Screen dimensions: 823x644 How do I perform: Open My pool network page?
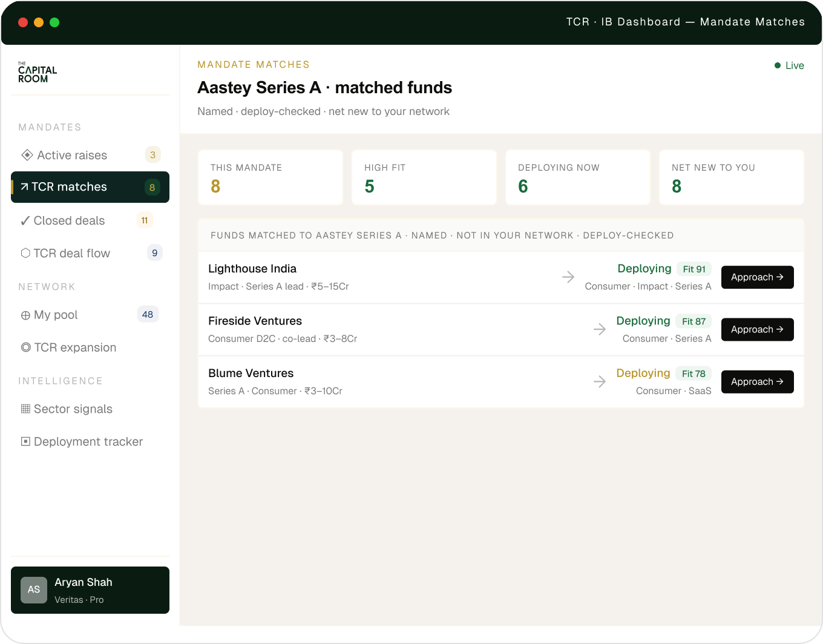(x=90, y=315)
